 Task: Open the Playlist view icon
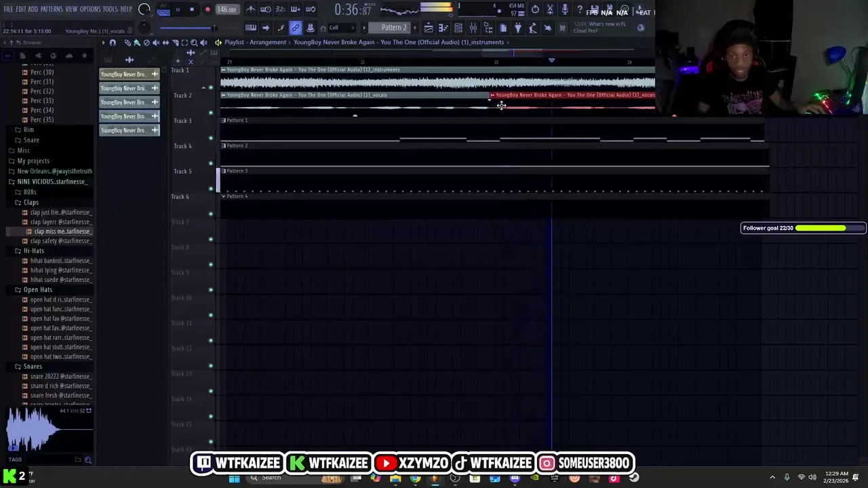tap(429, 28)
